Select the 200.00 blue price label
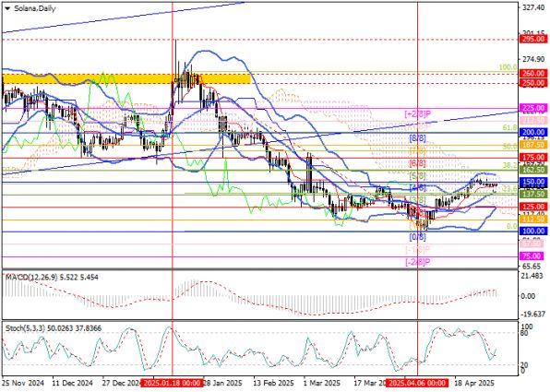 coord(533,133)
